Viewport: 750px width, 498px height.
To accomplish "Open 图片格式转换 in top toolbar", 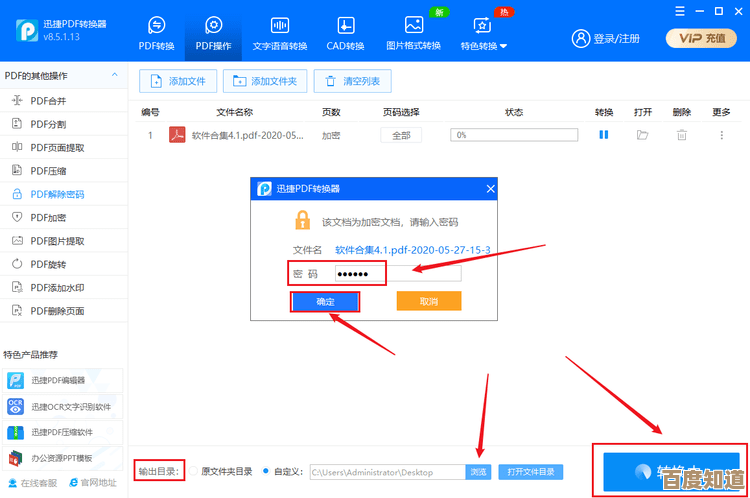I will (413, 26).
